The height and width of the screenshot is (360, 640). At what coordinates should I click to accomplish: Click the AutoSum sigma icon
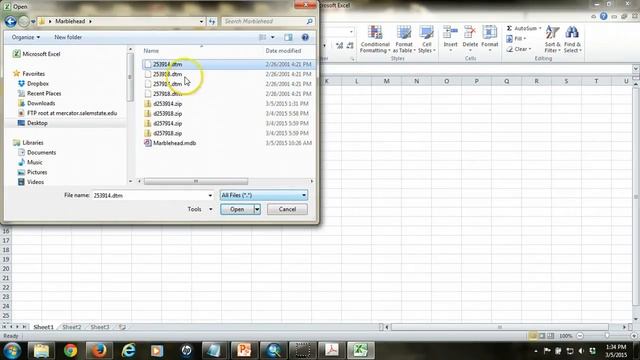(x=510, y=28)
